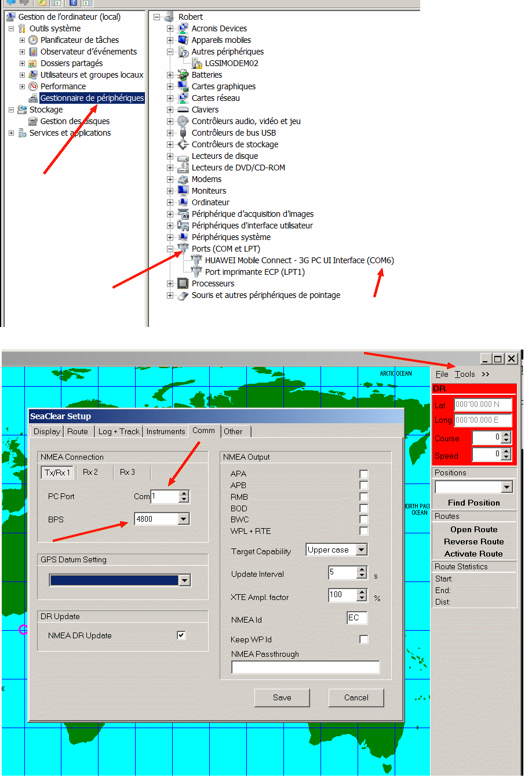The width and height of the screenshot is (532, 778).
Task: Click the Lecteurs de DVD/CD-ROM icon
Action: pyautogui.click(x=183, y=168)
